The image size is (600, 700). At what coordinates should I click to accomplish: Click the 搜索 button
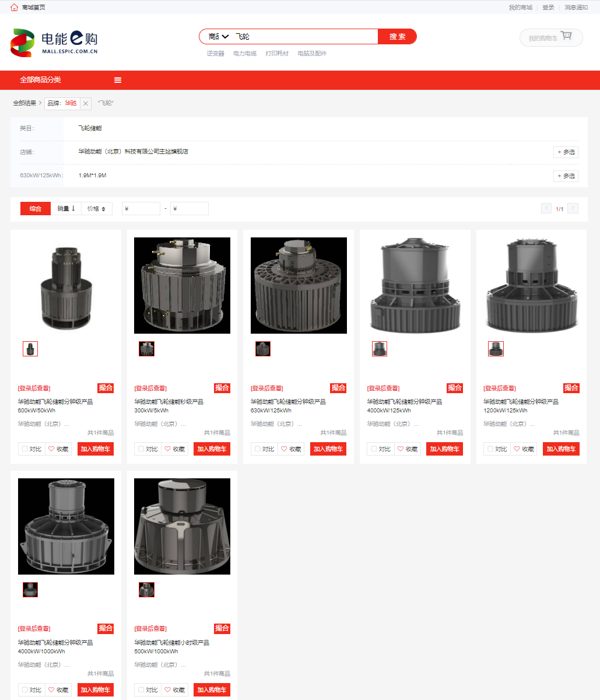click(x=398, y=37)
